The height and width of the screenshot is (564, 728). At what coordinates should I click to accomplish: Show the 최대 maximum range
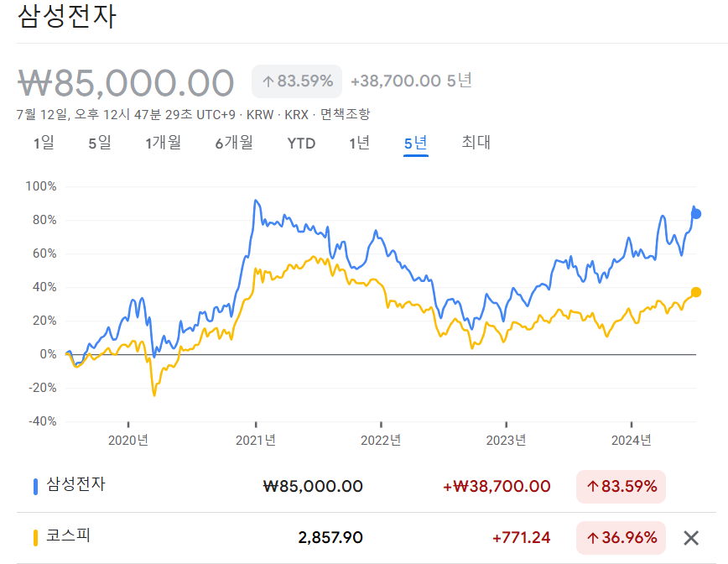tap(476, 142)
